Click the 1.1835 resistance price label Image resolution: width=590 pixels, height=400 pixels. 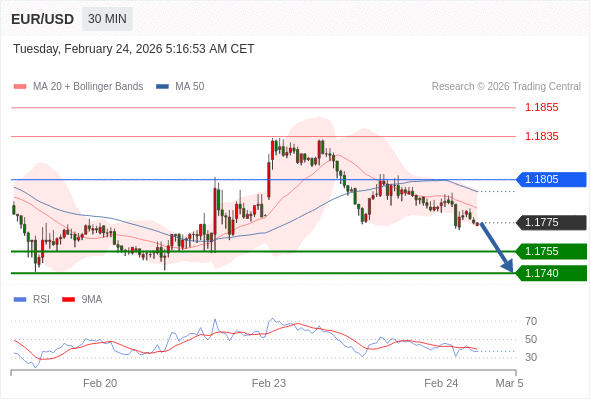[x=541, y=136]
